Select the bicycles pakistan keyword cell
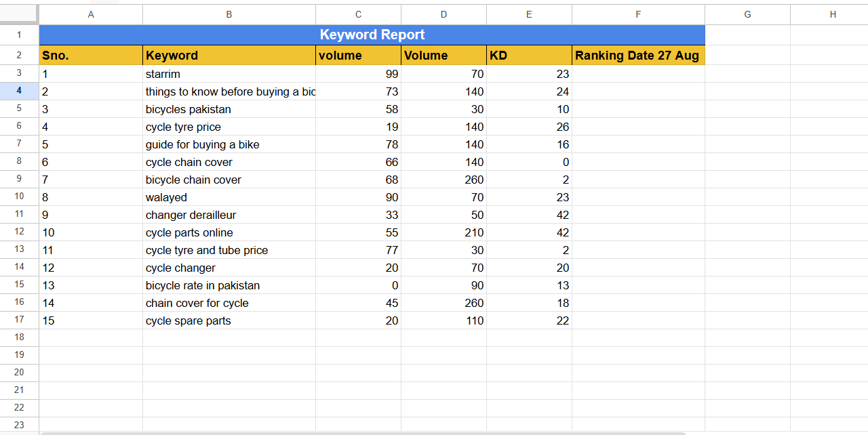 tap(229, 109)
